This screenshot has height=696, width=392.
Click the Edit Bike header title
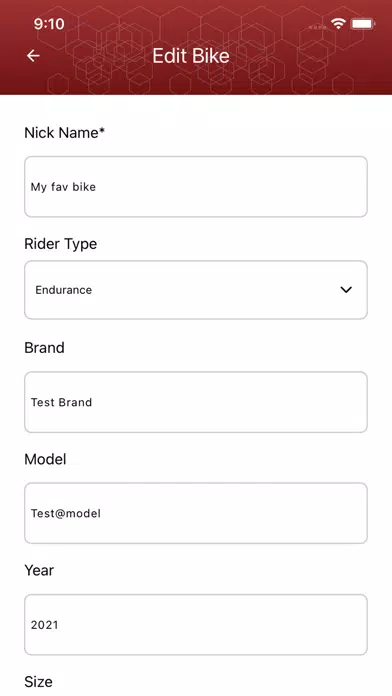[x=191, y=56]
